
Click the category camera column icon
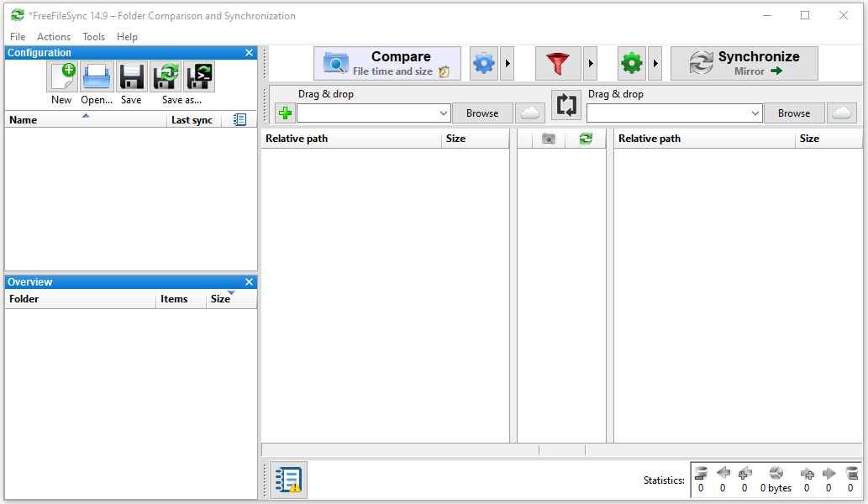(x=549, y=139)
